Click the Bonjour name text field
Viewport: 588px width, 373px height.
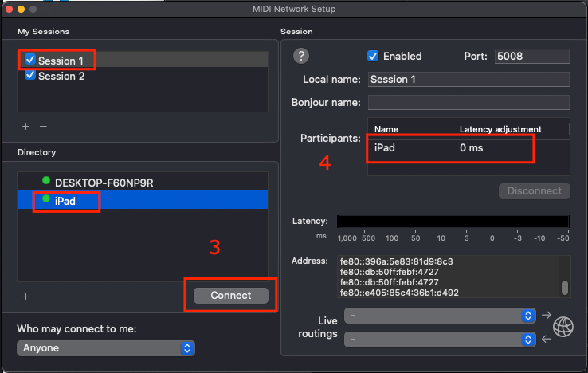(x=468, y=103)
